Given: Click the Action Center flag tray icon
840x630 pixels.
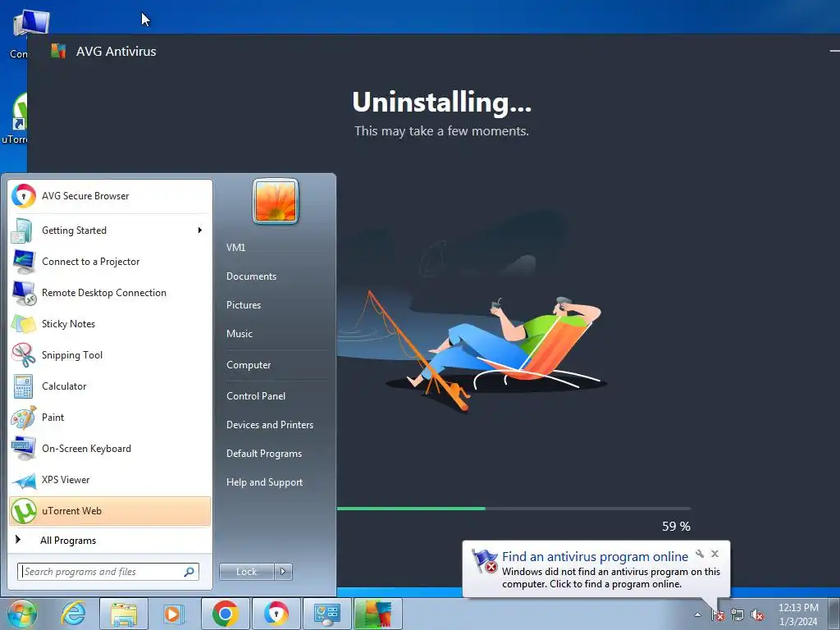Looking at the screenshot, I should tap(718, 615).
